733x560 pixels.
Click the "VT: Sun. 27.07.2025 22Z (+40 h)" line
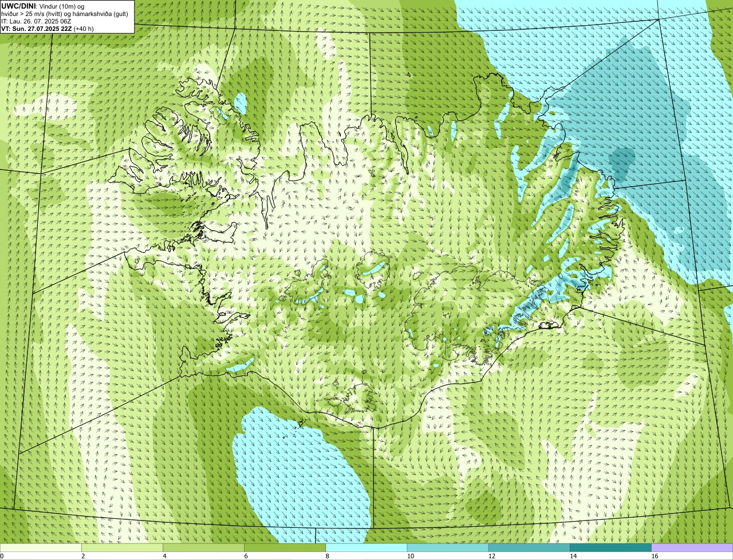[x=48, y=28]
